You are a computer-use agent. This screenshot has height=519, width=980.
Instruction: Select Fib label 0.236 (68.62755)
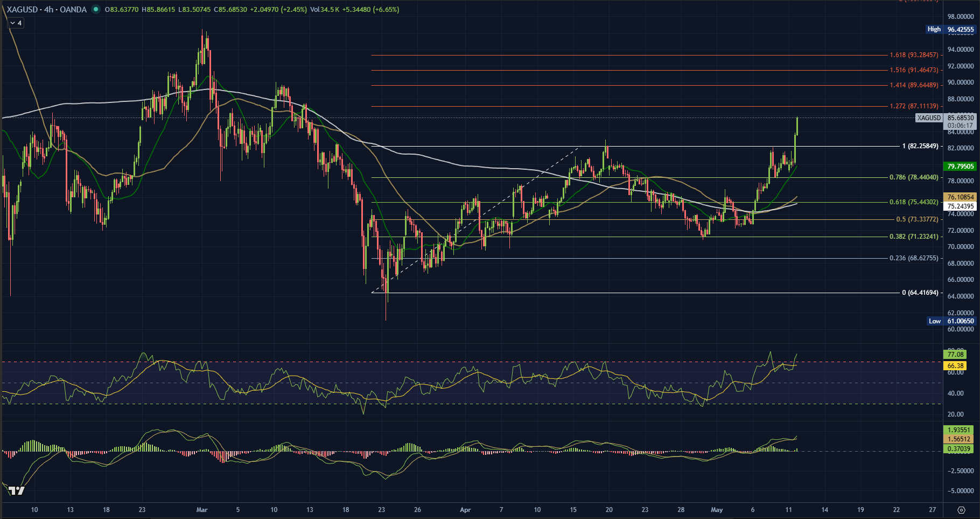pyautogui.click(x=914, y=258)
